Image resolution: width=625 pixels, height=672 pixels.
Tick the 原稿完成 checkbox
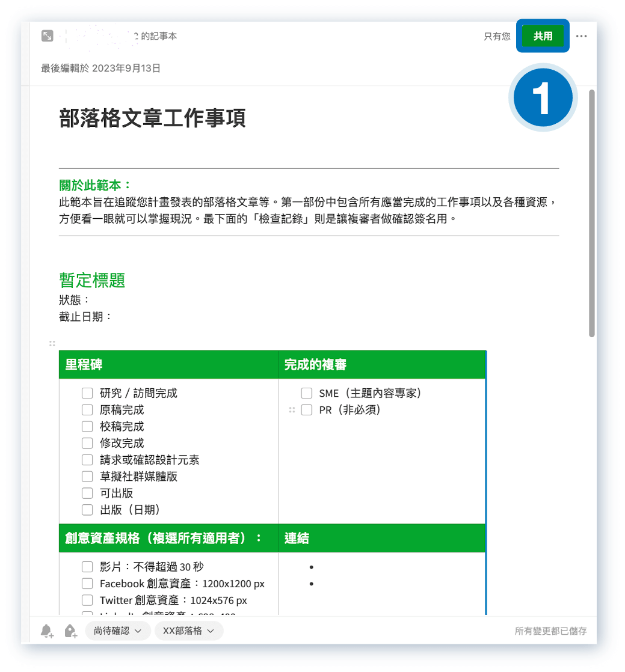(x=87, y=409)
